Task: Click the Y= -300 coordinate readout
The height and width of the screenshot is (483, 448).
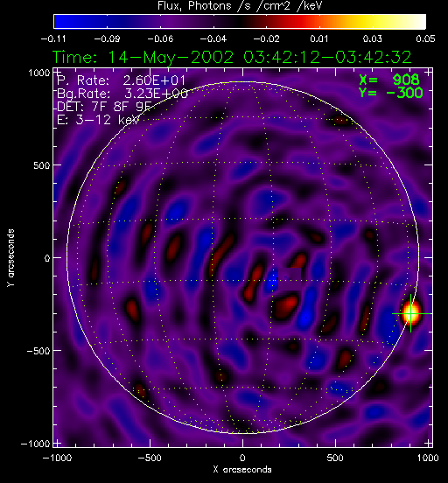Action: click(391, 93)
